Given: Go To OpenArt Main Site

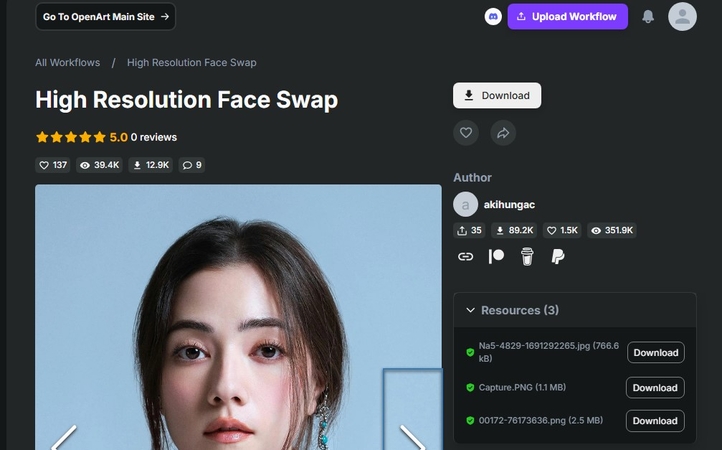Looking at the screenshot, I should tap(105, 17).
